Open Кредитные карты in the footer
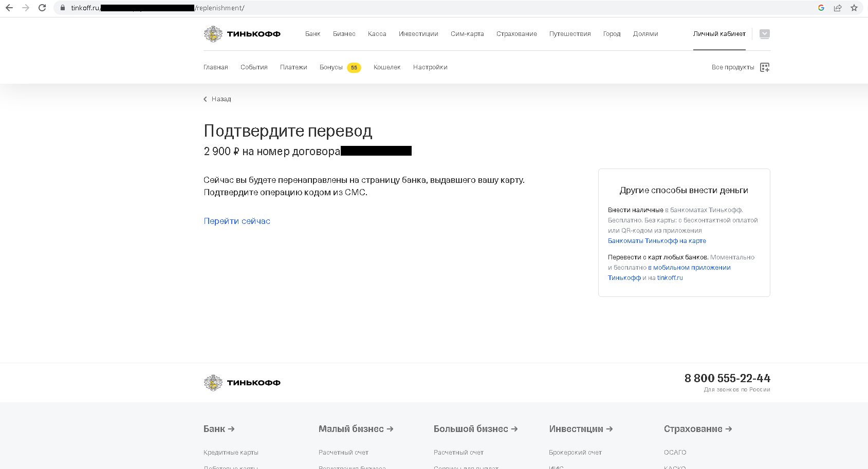This screenshot has width=868, height=469. pyautogui.click(x=231, y=452)
